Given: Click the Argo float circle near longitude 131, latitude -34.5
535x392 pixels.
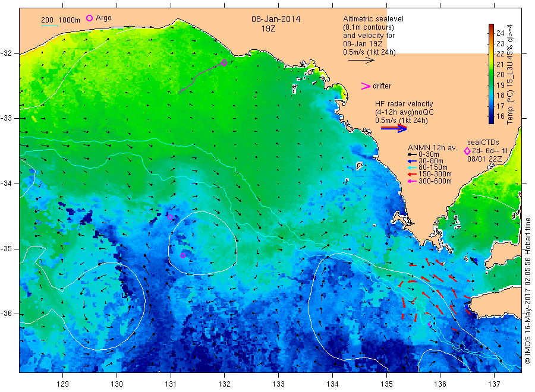Looking at the screenshot, I should [170, 217].
